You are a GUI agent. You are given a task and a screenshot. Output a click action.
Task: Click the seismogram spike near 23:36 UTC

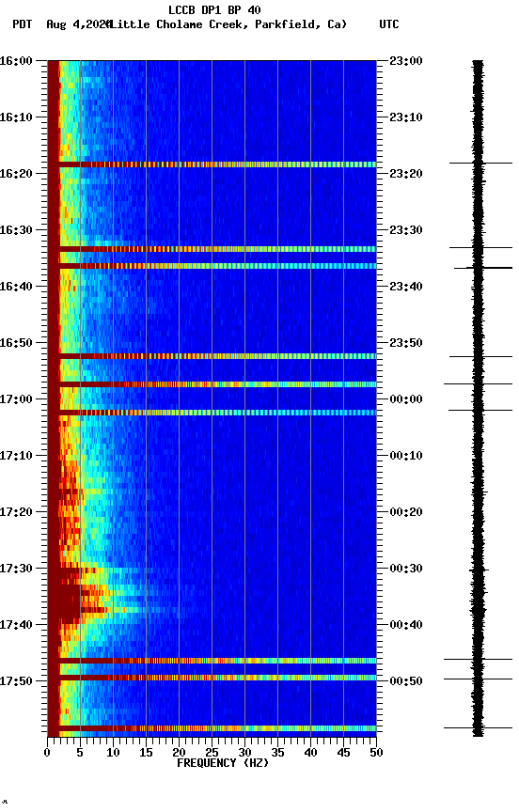click(x=483, y=268)
